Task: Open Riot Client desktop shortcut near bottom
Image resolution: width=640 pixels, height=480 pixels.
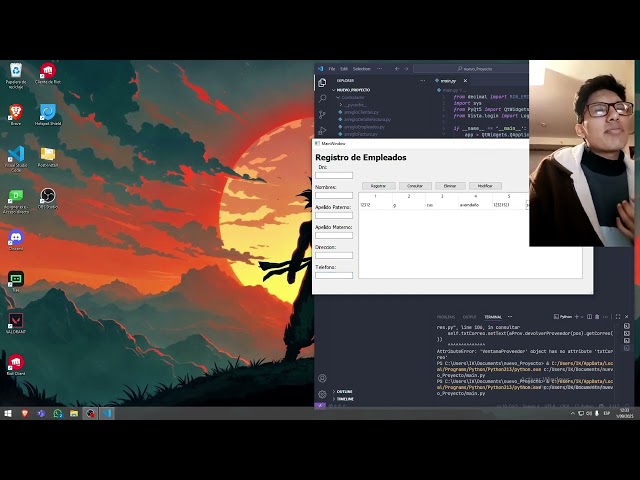Action: (16, 365)
